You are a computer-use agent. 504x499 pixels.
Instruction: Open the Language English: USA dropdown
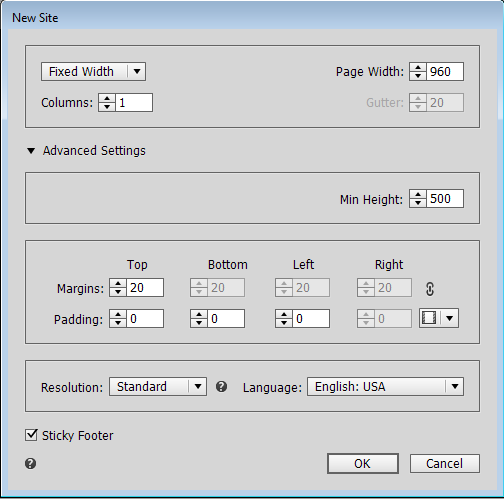point(385,387)
